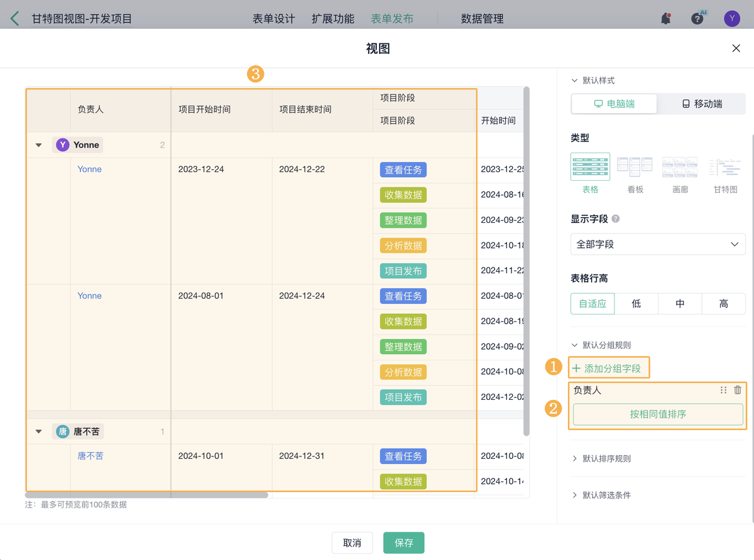
Task: Click the back arrow icon
Action: pyautogui.click(x=15, y=19)
